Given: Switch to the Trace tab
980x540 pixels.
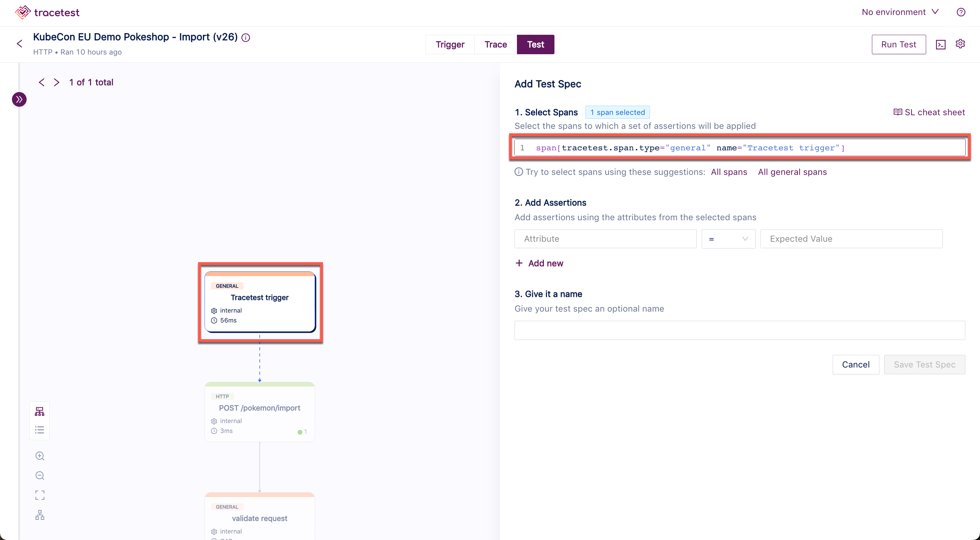Looking at the screenshot, I should point(495,45).
